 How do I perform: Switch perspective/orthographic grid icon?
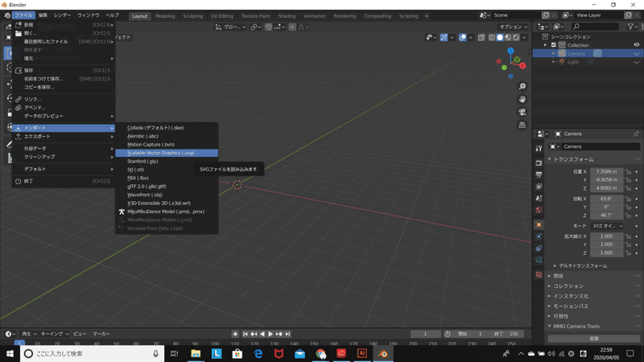(x=522, y=125)
